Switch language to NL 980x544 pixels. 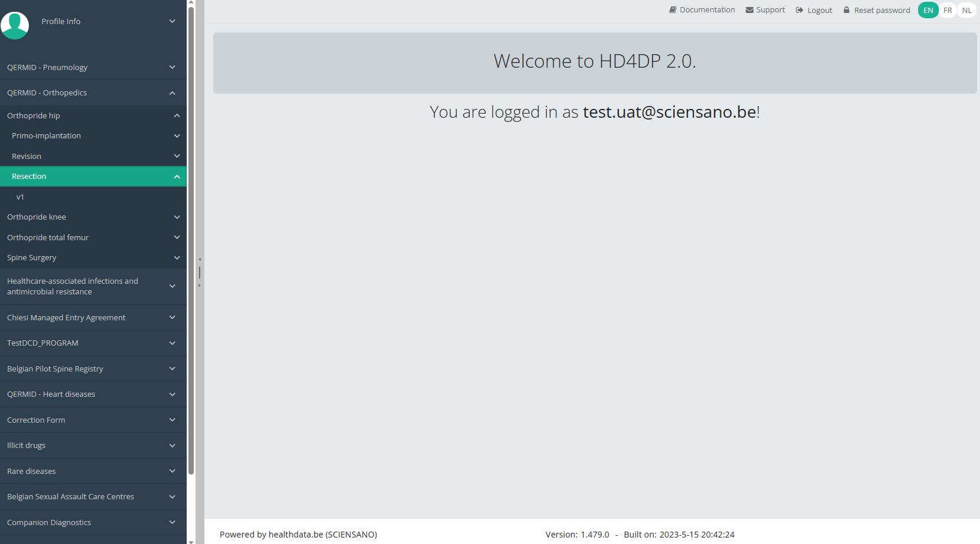coord(966,11)
